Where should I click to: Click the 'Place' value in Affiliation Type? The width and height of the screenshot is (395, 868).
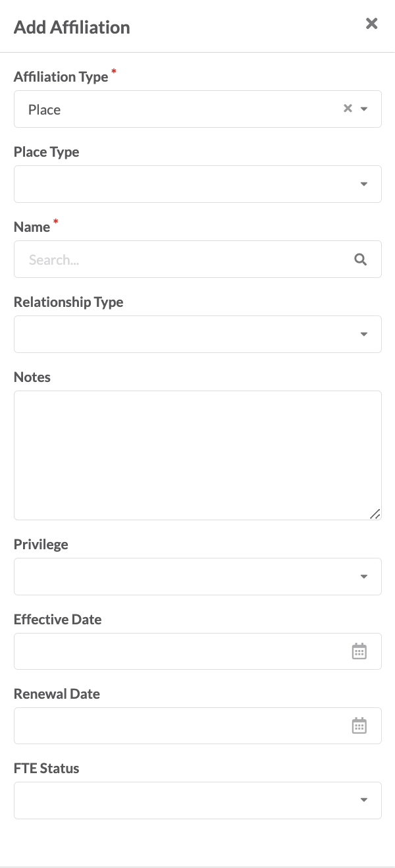pyautogui.click(x=44, y=109)
